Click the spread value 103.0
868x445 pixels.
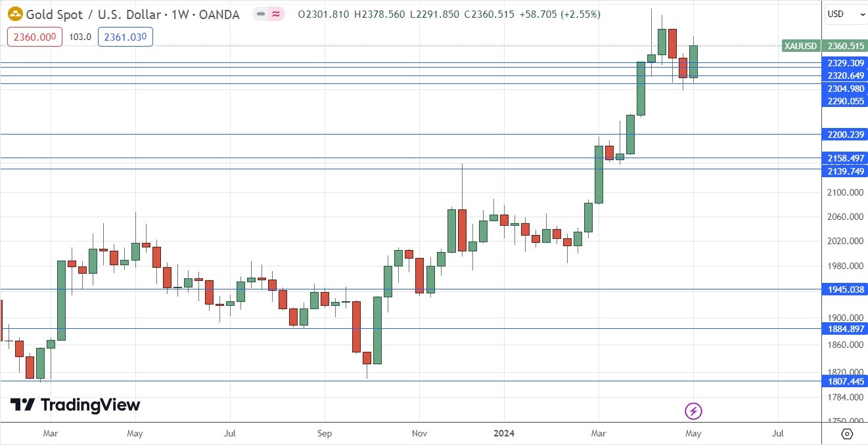80,37
